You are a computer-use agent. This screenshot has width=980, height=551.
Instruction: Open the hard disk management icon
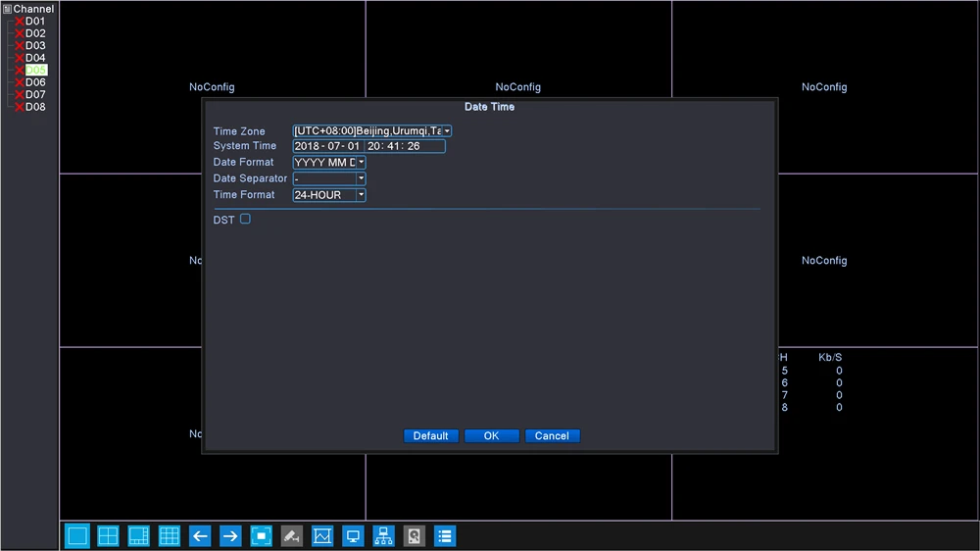click(415, 536)
